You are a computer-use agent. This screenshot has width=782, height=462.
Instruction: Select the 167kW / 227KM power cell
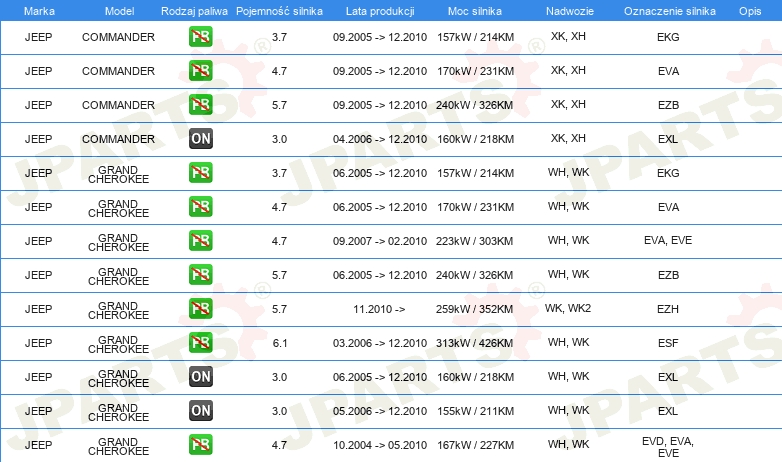(475, 445)
